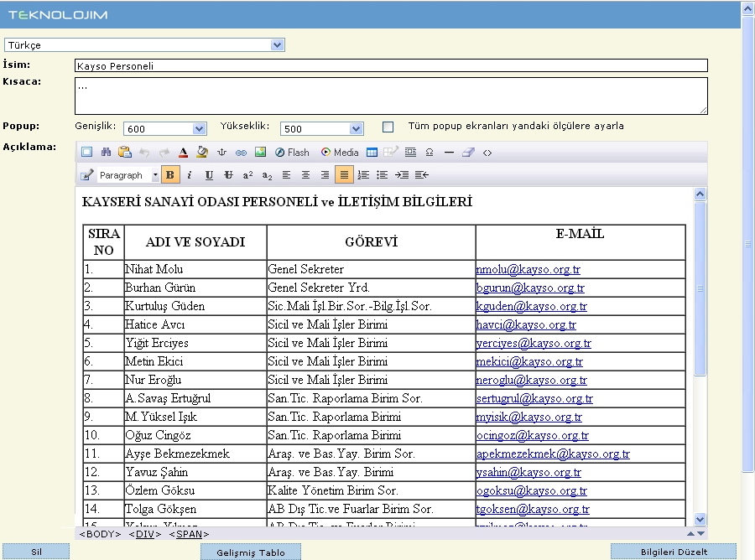Screen dimensions: 755x560
Task: Click the Nihat Molu name cell
Action: [195, 269]
